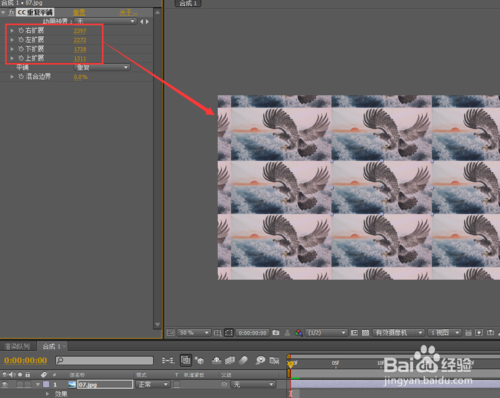Image resolution: width=500 pixels, height=398 pixels.
Task: Expand the 左扩展 property
Action: point(12,40)
